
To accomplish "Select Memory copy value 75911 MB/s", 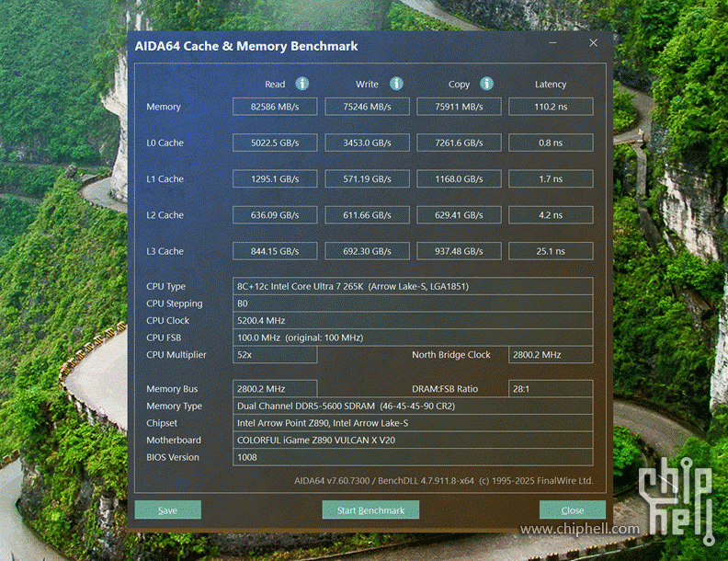I will 459,107.
